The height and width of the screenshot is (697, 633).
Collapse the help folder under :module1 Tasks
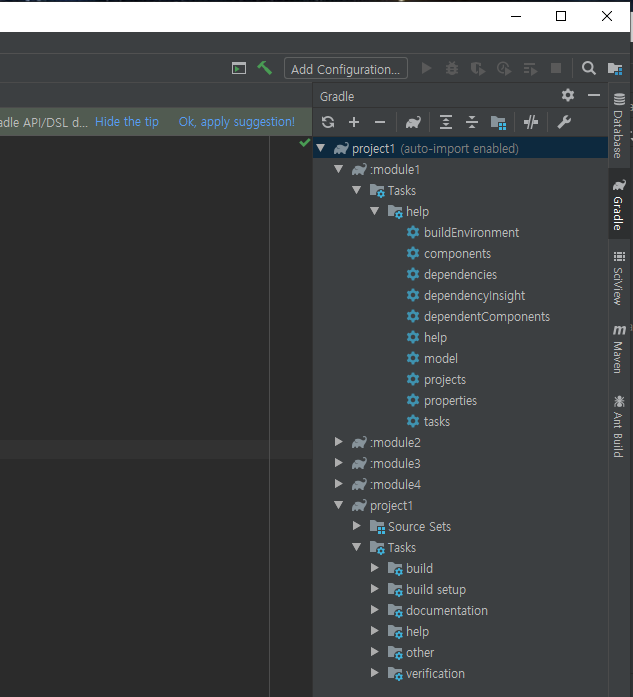click(374, 211)
